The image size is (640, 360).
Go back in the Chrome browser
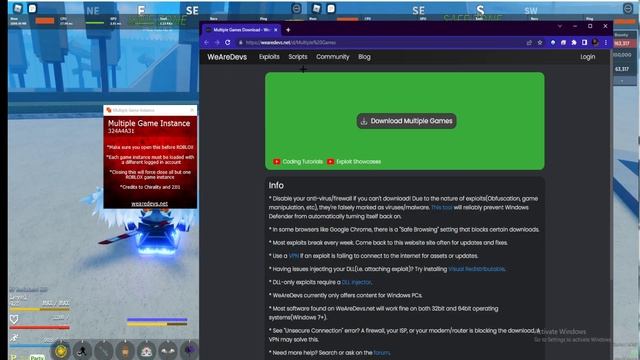tap(207, 42)
